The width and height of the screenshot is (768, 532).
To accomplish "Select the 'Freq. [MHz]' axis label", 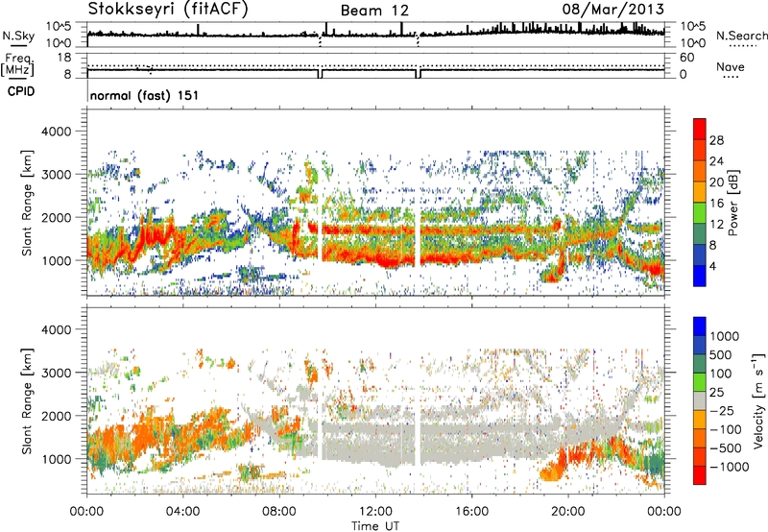I will coord(17,65).
